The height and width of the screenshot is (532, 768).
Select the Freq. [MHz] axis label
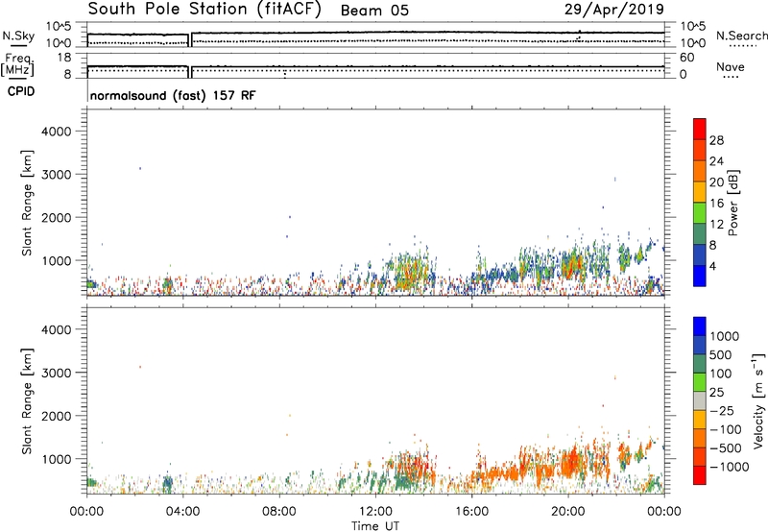pyautogui.click(x=17, y=64)
